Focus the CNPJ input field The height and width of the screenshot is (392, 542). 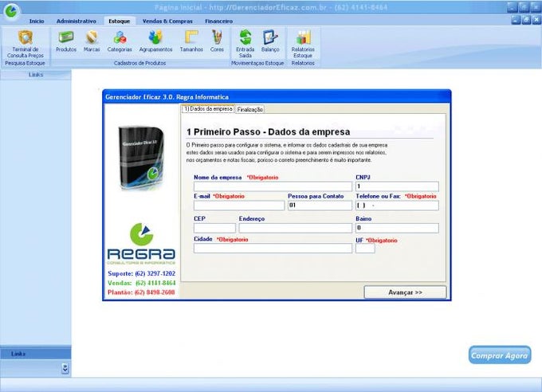click(x=397, y=186)
